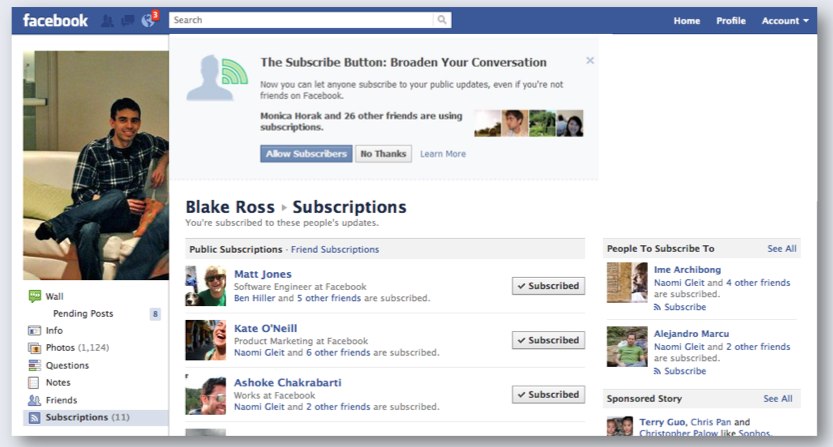This screenshot has height=447, width=833.
Task: Dismiss the Subscribe Button announcement
Action: [590, 61]
